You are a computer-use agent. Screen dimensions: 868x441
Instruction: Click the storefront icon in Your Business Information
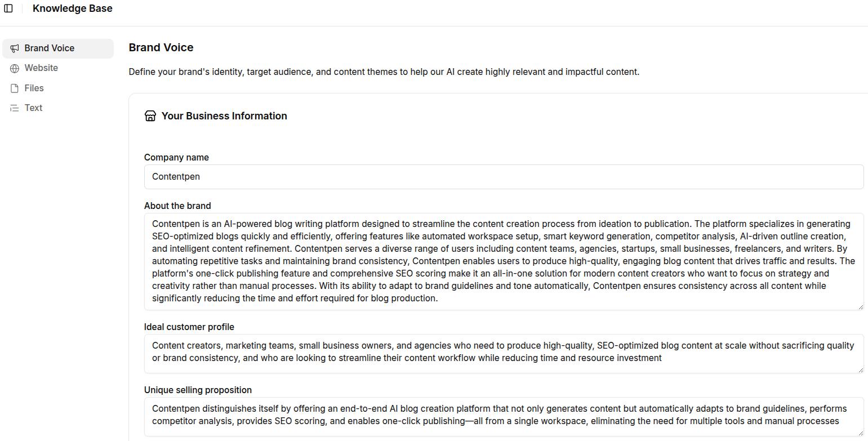tap(150, 115)
